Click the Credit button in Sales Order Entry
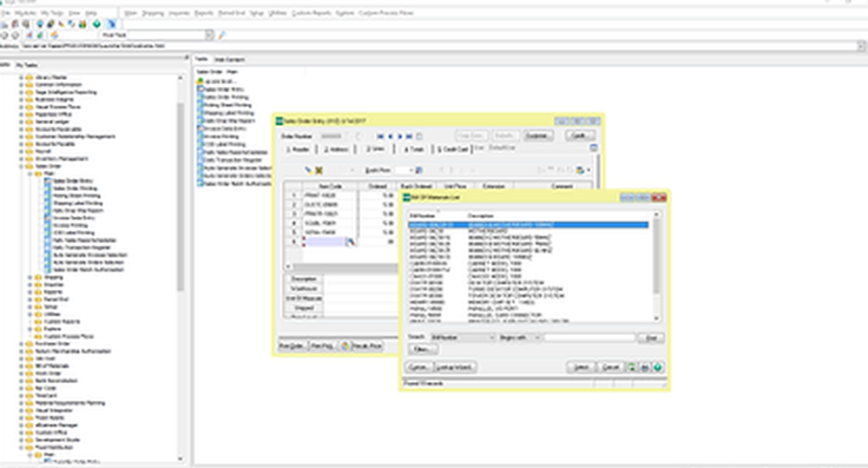868x468 pixels. (x=579, y=135)
